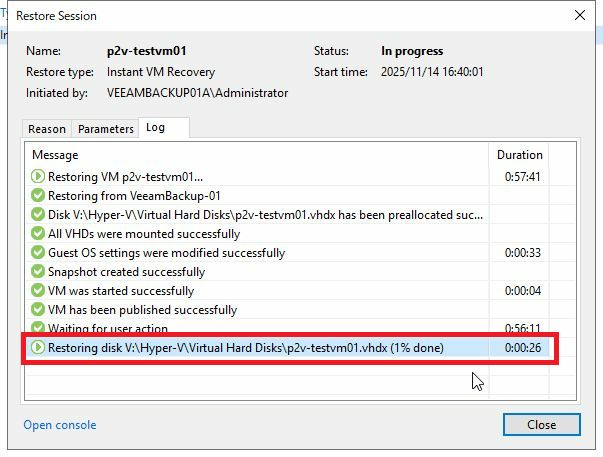Open the Parameters tab

tap(105, 129)
